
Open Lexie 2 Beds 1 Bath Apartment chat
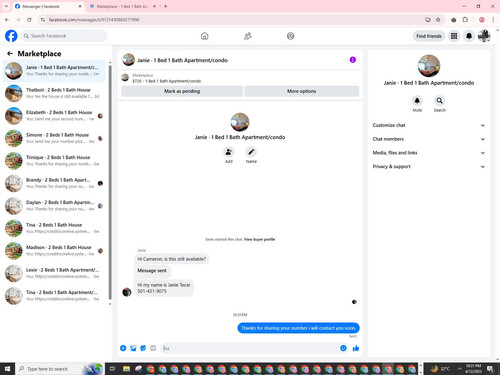click(54, 273)
